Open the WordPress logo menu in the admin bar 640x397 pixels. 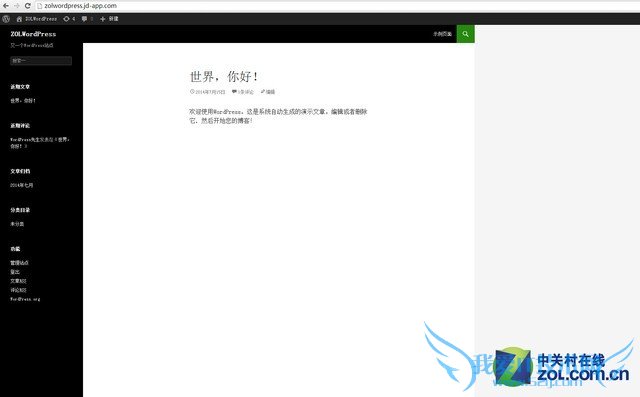point(6,19)
